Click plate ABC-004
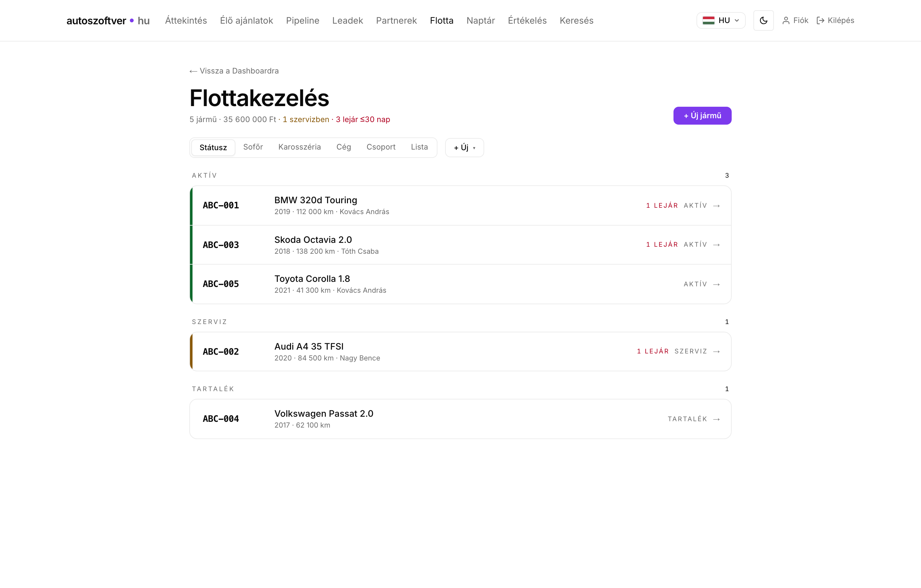 point(221,419)
